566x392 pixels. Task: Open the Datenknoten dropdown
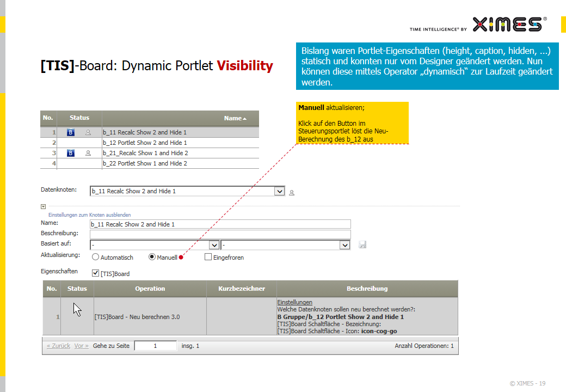pos(279,191)
